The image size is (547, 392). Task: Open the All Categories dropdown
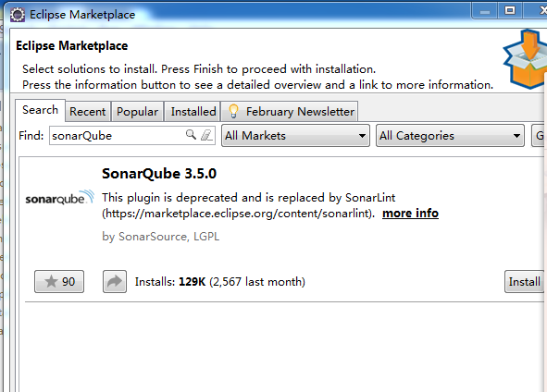pyautogui.click(x=450, y=136)
